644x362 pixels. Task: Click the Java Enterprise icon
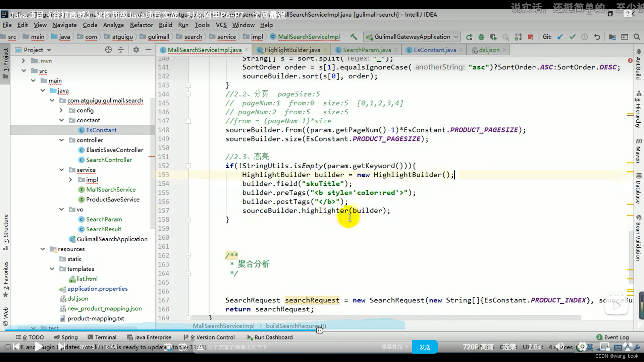128,337
